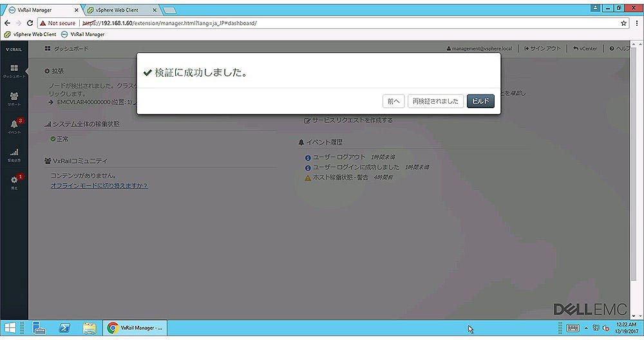
Task: Open a new browser tab
Action: pyautogui.click(x=169, y=10)
